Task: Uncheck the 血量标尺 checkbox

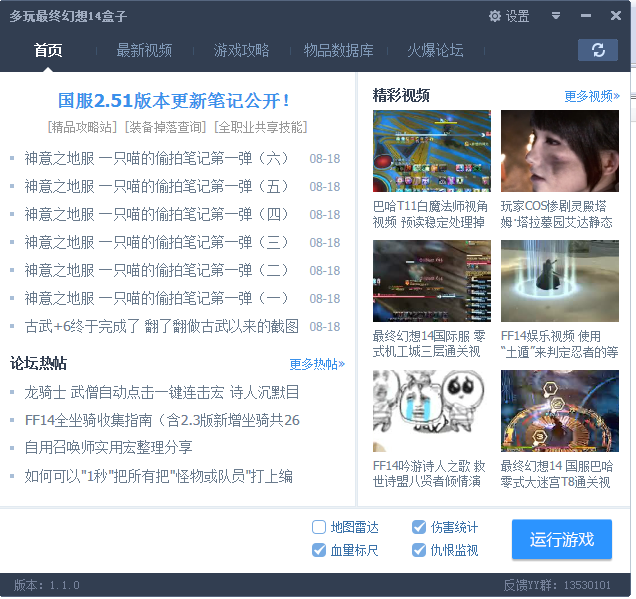Action: pos(319,550)
